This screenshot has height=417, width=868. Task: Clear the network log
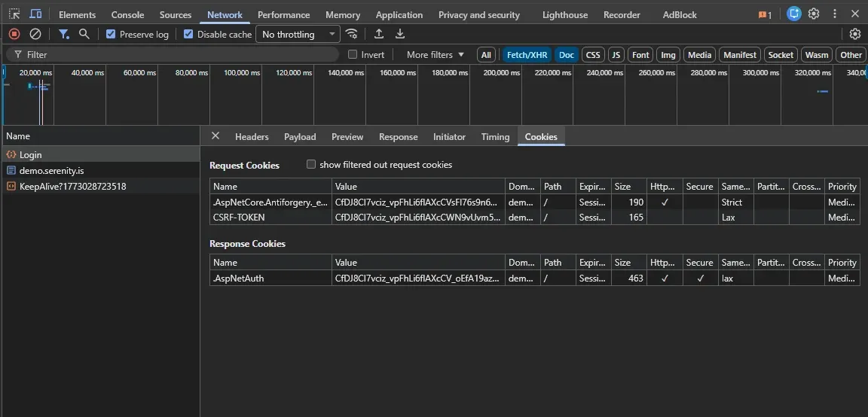[35, 35]
